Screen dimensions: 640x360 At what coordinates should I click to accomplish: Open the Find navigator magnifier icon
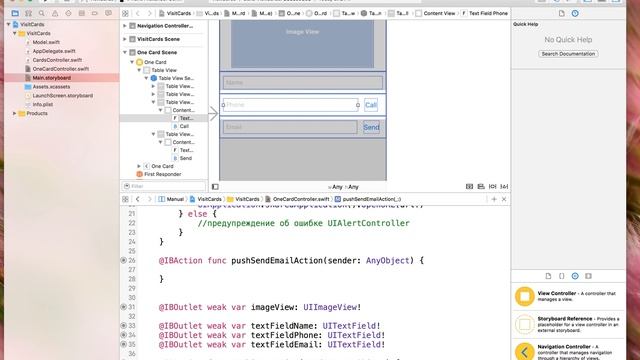[x=42, y=13]
